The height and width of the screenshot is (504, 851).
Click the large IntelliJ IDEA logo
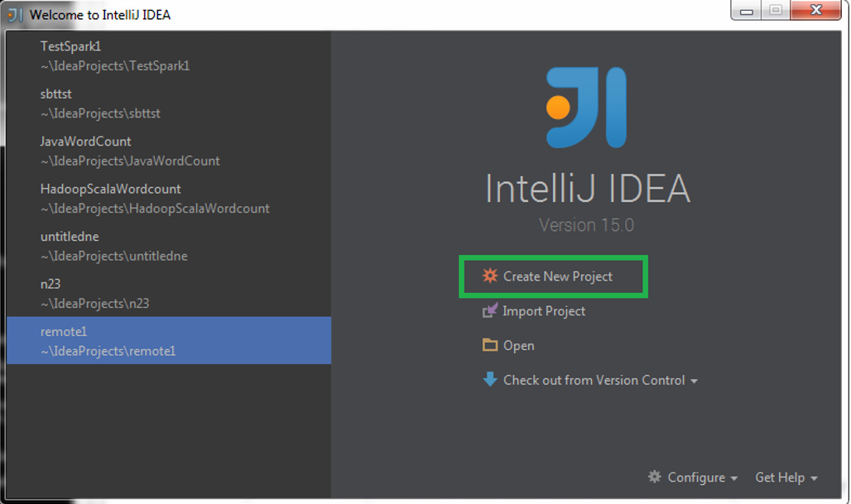click(x=586, y=108)
